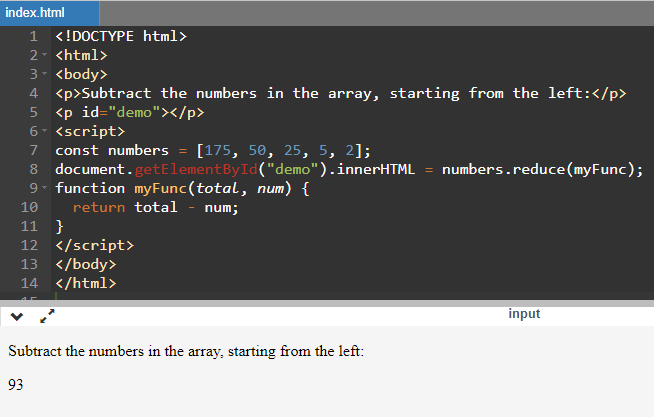Screen dimensions: 654x417
Task: Select line number 14 in the gutter
Action: 29,284
